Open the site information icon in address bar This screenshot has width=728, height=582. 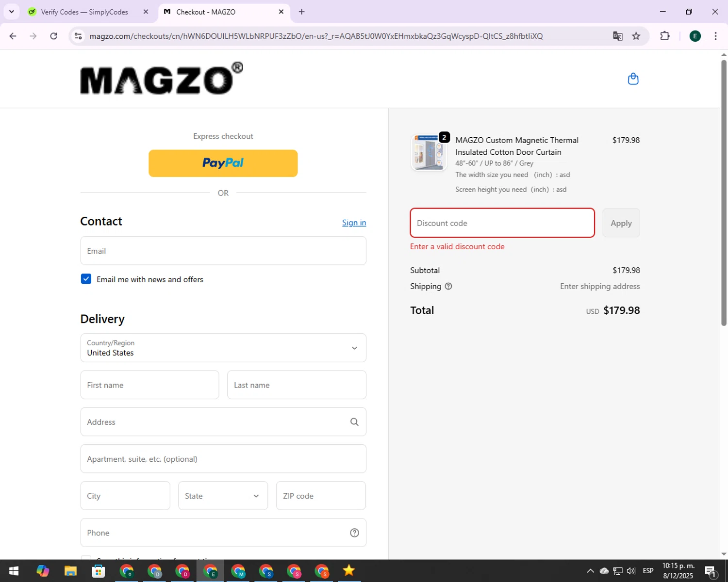(78, 36)
